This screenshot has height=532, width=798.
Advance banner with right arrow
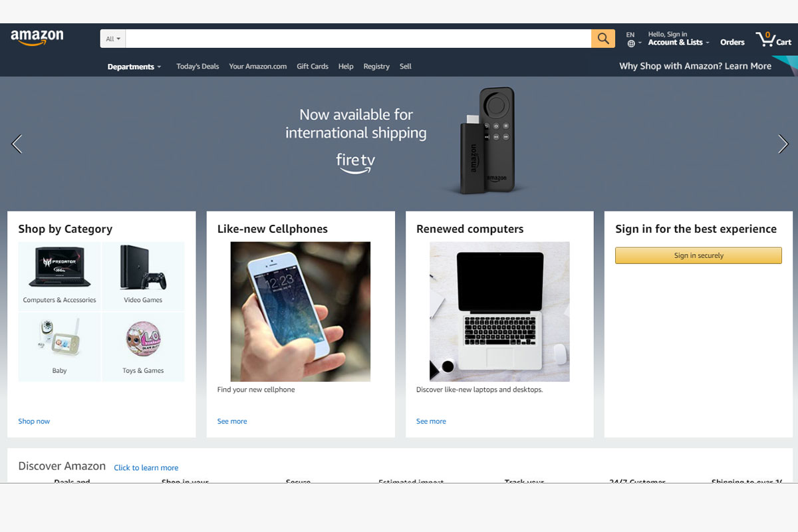tap(783, 144)
